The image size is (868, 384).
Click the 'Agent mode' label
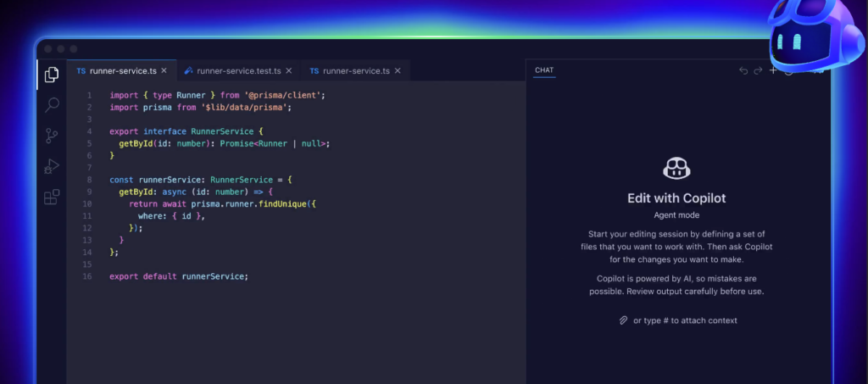click(x=676, y=215)
